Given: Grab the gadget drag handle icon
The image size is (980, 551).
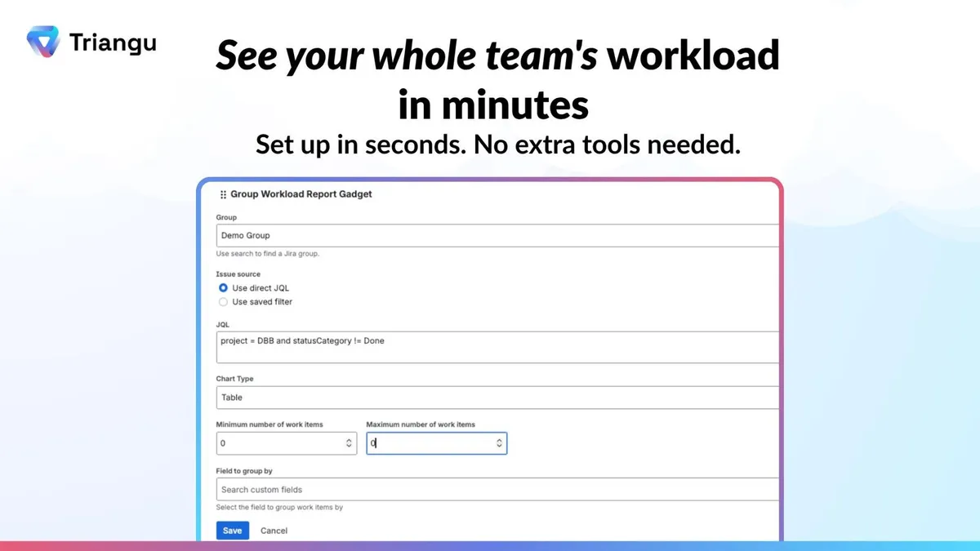Looking at the screenshot, I should pos(223,195).
